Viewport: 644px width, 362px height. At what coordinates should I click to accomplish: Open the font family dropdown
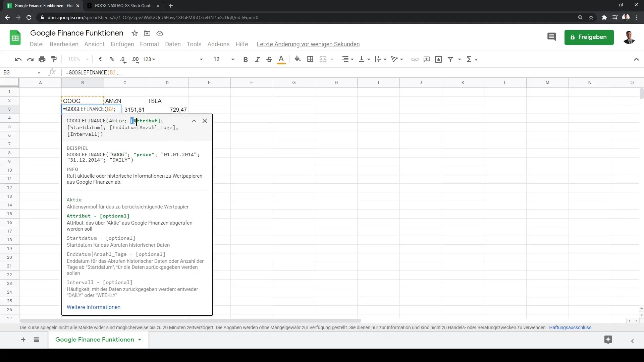click(x=183, y=59)
